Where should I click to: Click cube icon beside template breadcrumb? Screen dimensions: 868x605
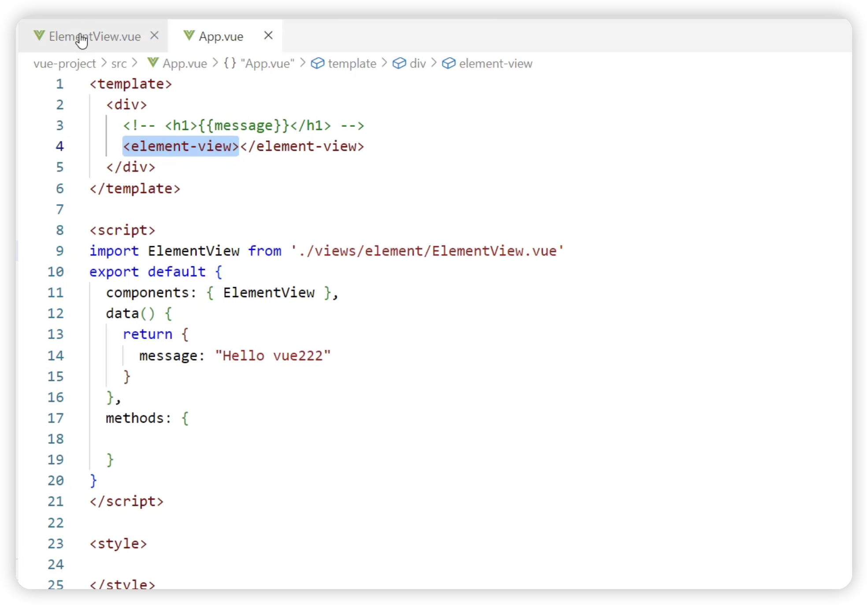pyautogui.click(x=317, y=63)
